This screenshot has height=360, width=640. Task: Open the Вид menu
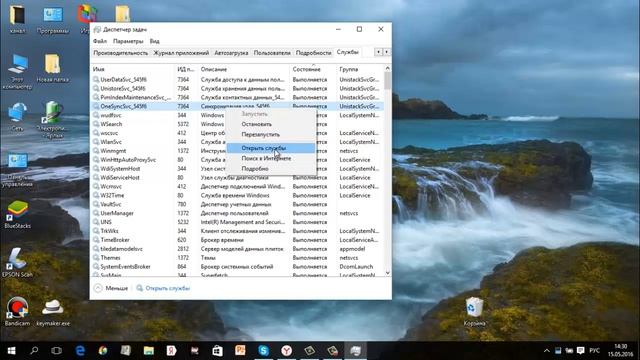pyautogui.click(x=154, y=41)
